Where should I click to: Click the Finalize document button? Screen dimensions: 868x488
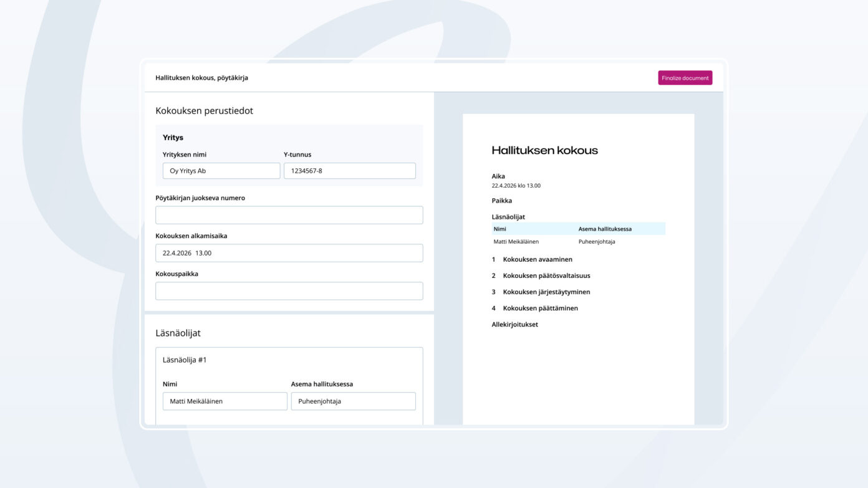[x=685, y=78]
